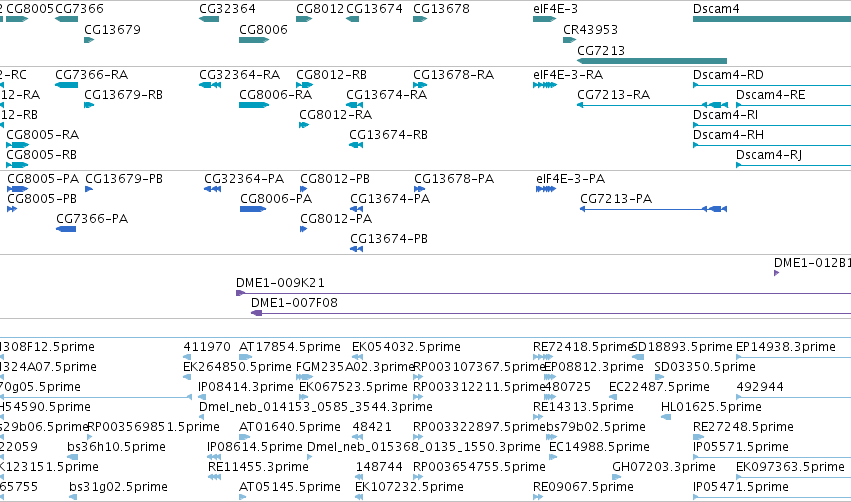
Task: Select the CG13679 gene feature label
Action: (112, 29)
